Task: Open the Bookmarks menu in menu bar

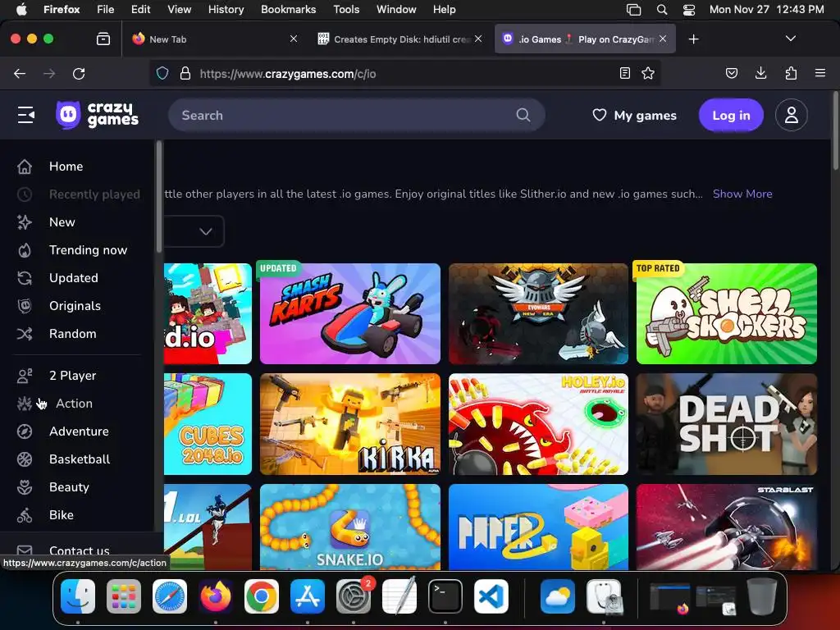Action: coord(288,9)
